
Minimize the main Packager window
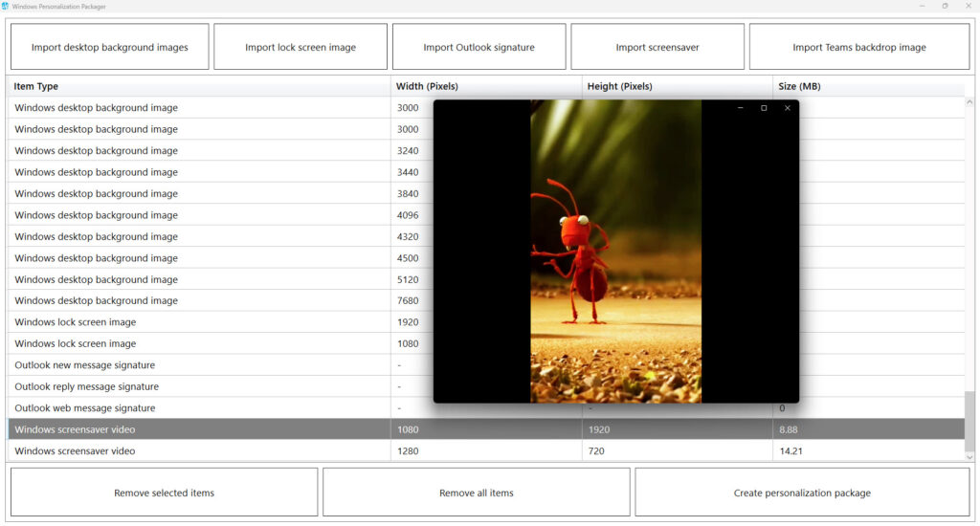[922, 7]
